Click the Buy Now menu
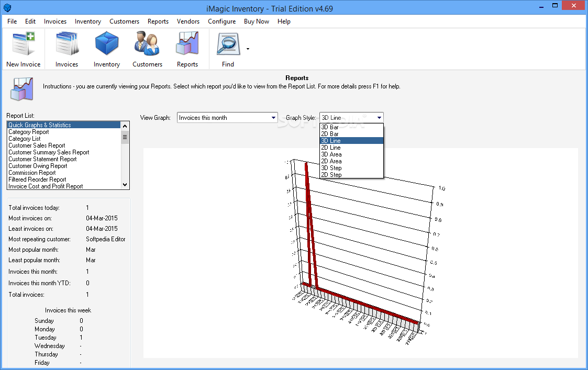The height and width of the screenshot is (370, 588). coord(257,21)
